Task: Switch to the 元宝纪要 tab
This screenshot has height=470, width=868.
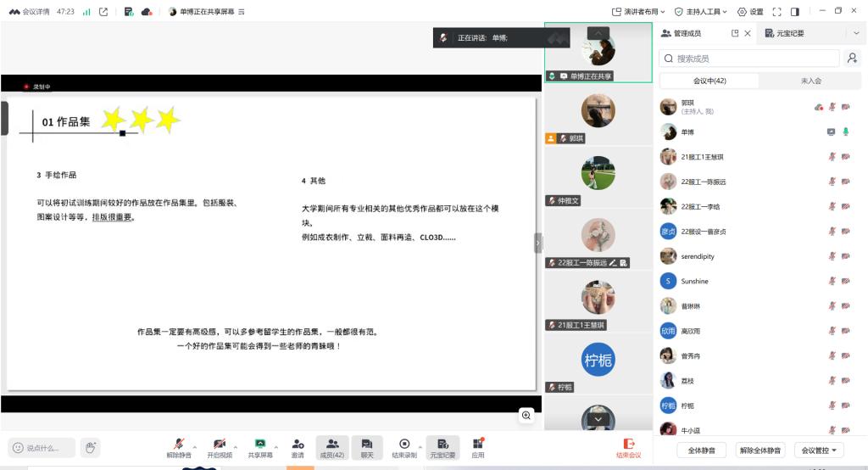Action: [784, 33]
